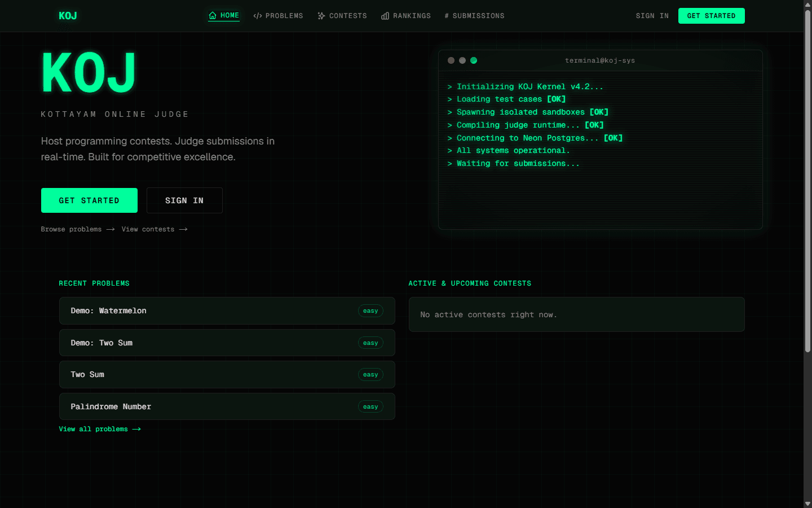Click the Active & Upcoming Contests heading

[x=470, y=283]
